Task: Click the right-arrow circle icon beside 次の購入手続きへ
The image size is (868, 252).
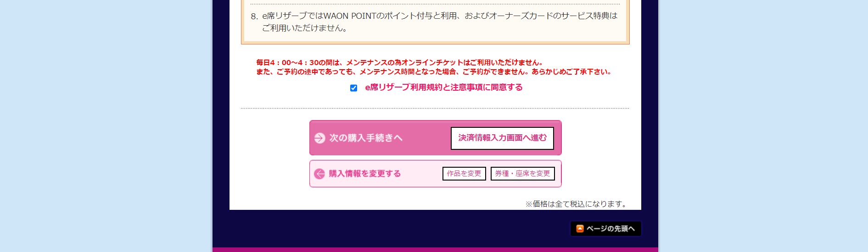Action: [x=319, y=138]
